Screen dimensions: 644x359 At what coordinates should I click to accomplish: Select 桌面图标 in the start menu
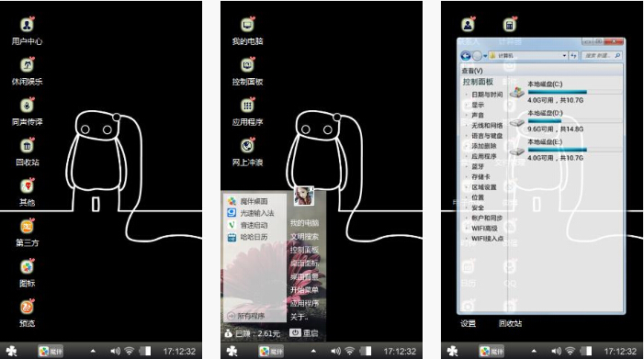coord(304,264)
